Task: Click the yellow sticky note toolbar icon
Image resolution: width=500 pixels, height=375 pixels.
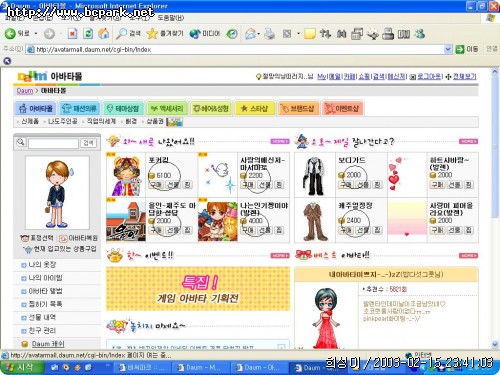Action: [310, 34]
